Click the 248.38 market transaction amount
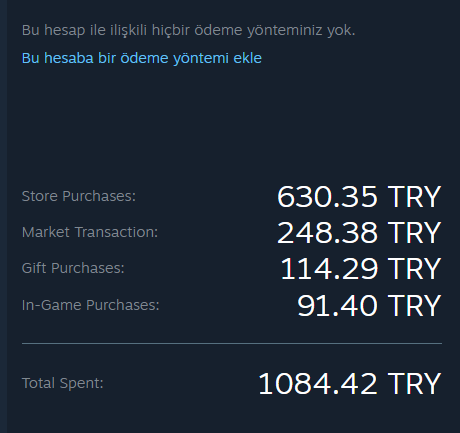The image size is (460, 433). click(x=327, y=233)
